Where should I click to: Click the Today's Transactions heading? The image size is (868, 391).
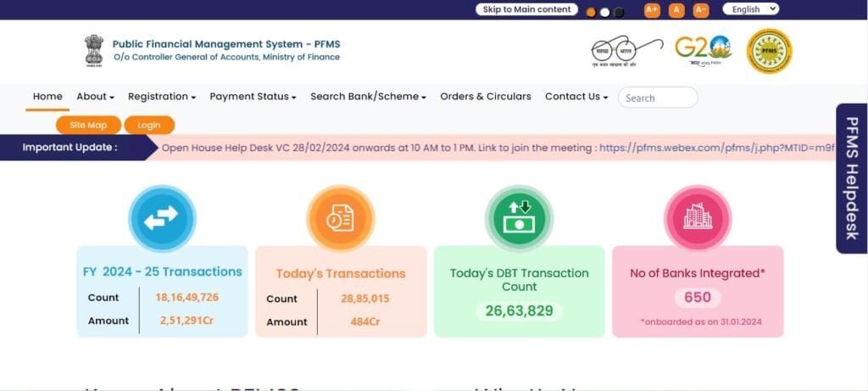coord(341,274)
